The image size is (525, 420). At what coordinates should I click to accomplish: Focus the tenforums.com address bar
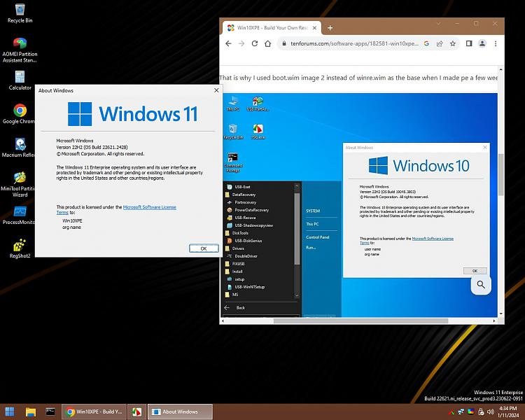(x=355, y=43)
